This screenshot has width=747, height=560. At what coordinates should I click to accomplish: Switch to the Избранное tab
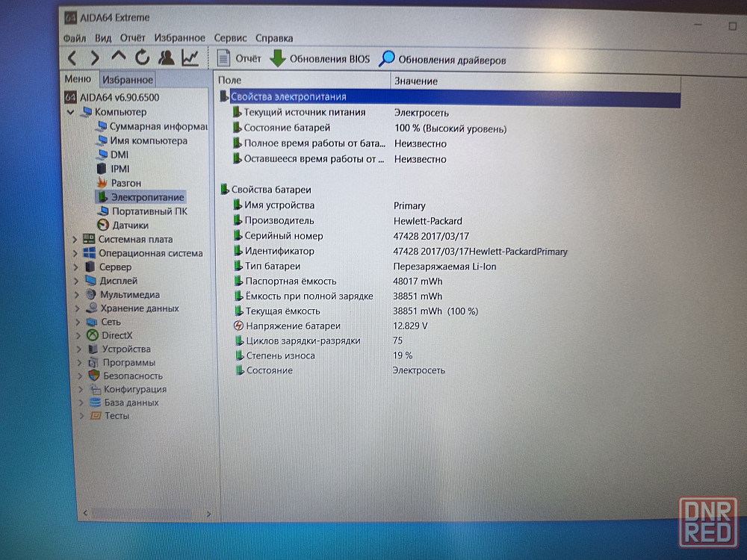pos(128,80)
